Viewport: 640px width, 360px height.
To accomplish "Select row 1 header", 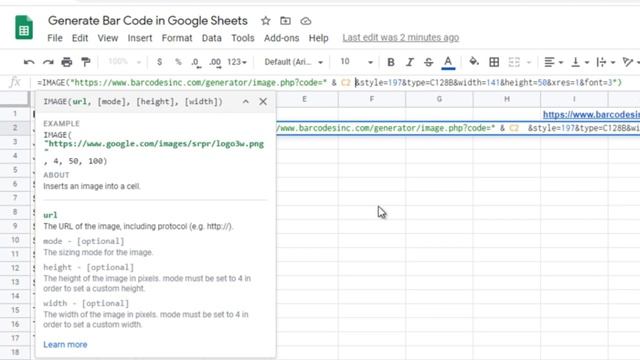I will (x=15, y=113).
